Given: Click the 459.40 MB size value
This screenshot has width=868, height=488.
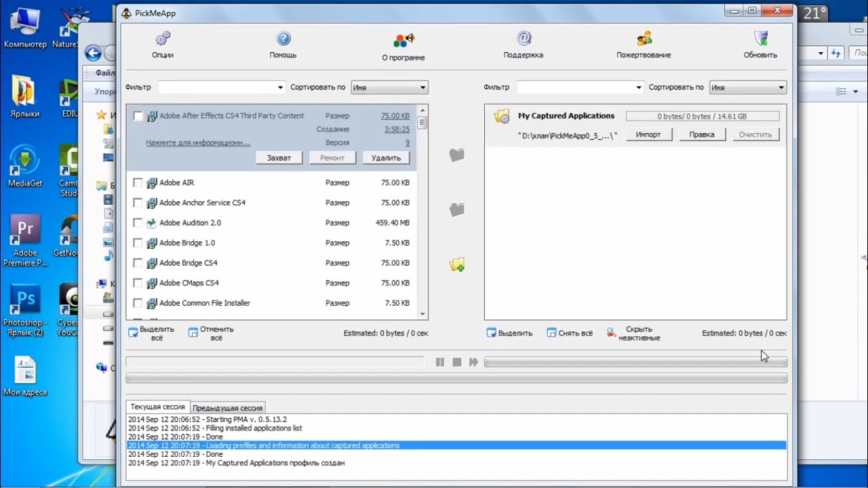Looking at the screenshot, I should [x=393, y=223].
